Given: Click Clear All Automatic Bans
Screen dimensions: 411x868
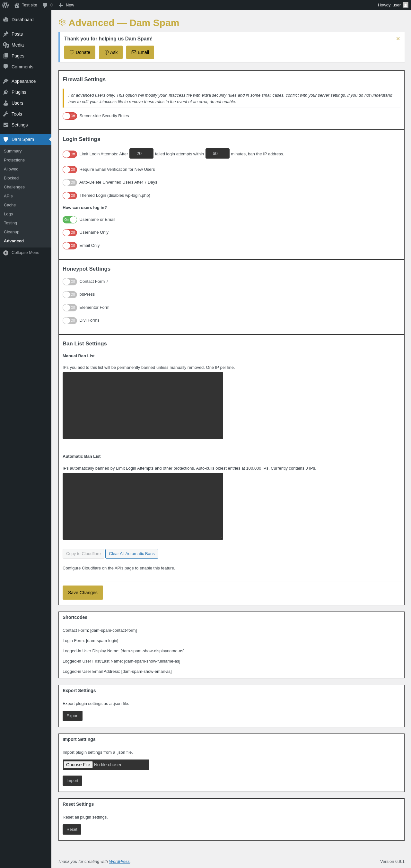Looking at the screenshot, I should 132,554.
